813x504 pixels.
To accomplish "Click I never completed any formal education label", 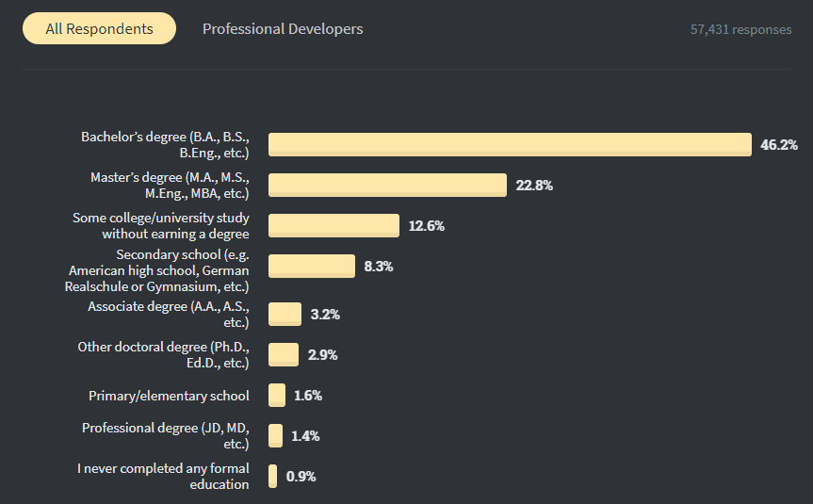I will pyautogui.click(x=163, y=476).
